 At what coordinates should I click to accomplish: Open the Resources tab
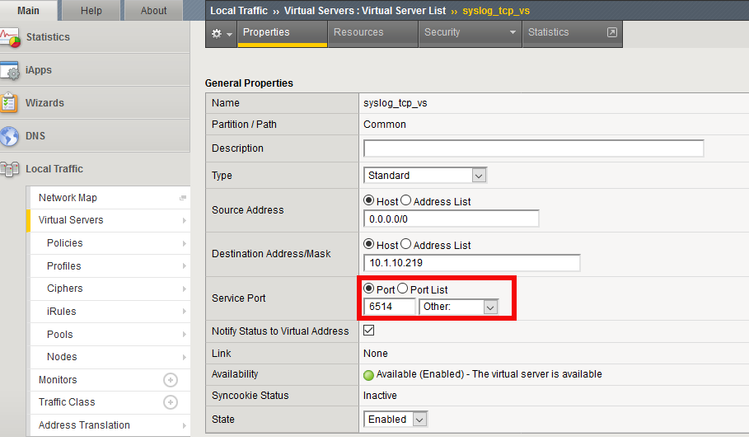click(x=374, y=33)
